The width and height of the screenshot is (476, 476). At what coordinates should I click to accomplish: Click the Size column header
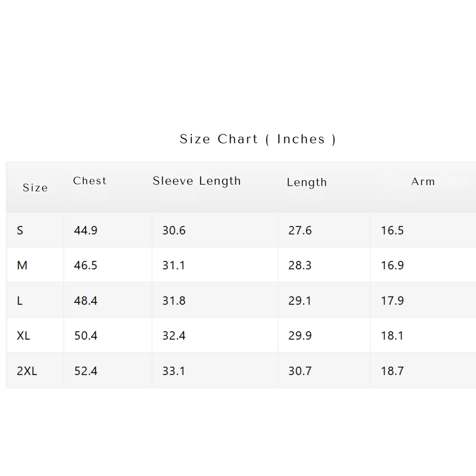click(x=35, y=188)
